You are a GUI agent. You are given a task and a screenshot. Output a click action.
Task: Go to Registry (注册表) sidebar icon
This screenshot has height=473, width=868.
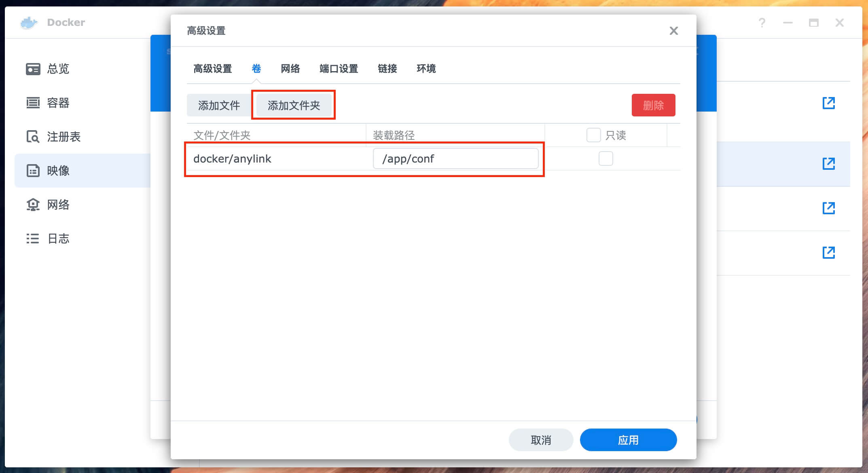(33, 137)
